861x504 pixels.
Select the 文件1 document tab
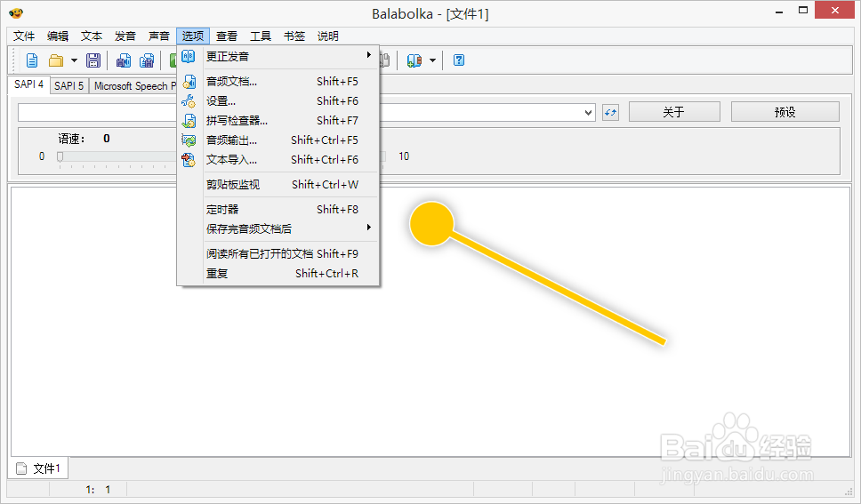(x=38, y=468)
